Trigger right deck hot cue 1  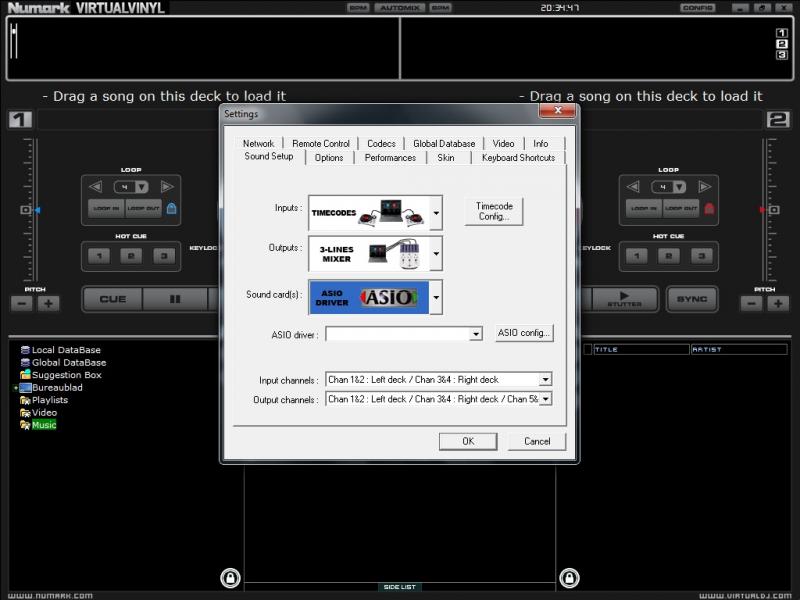[x=637, y=256]
